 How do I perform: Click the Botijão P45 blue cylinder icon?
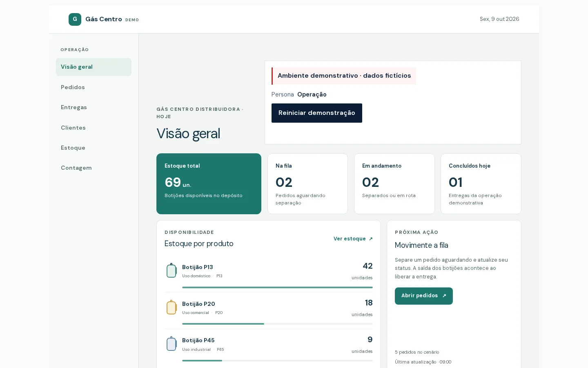point(171,343)
